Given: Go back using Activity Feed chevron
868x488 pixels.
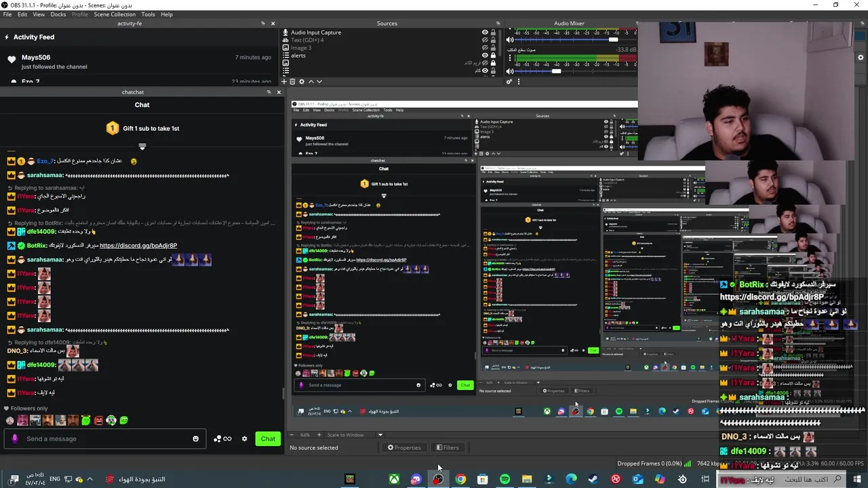Looking at the screenshot, I should 7,37.
